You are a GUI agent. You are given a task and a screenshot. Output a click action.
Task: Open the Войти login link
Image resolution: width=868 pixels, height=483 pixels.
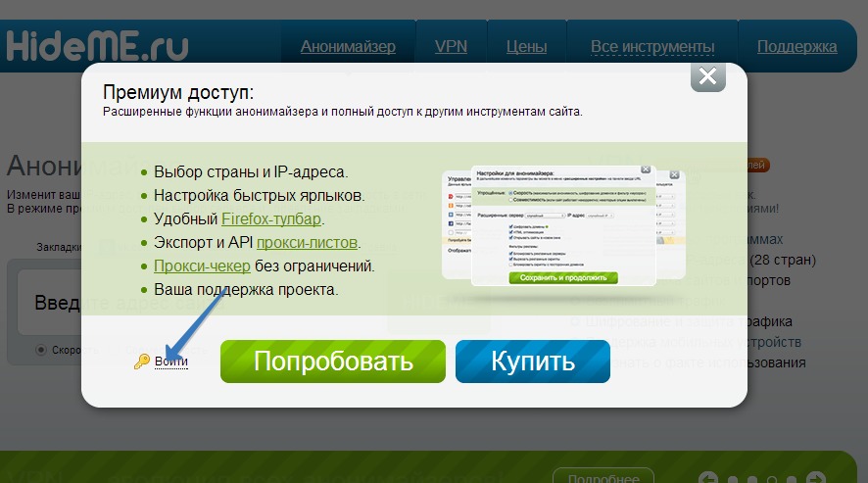(171, 362)
